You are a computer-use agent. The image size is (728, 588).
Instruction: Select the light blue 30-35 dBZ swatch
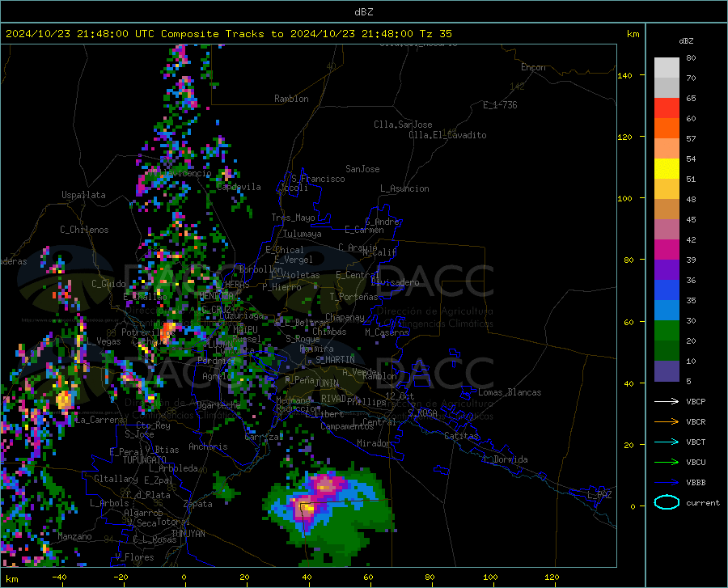click(x=667, y=311)
